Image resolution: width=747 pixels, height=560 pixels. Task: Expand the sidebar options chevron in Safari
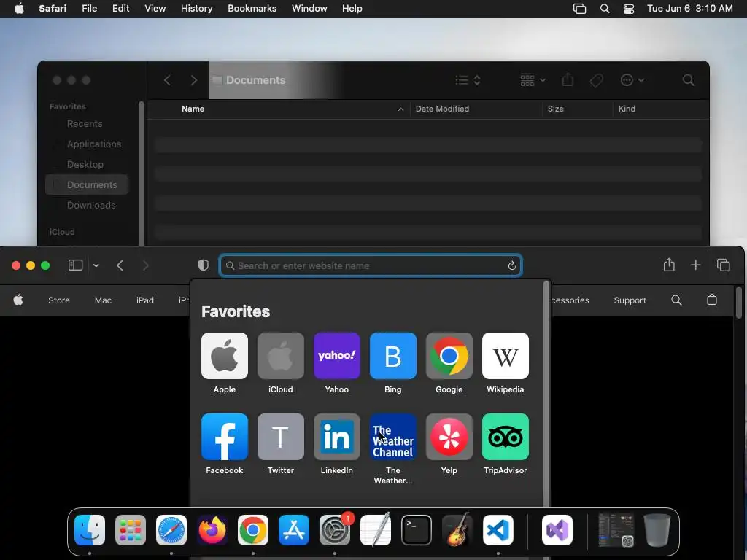[x=96, y=265]
